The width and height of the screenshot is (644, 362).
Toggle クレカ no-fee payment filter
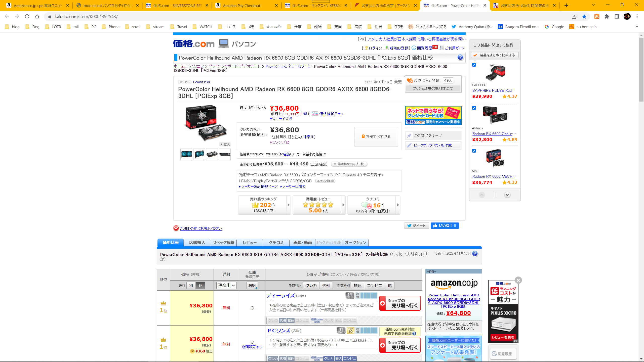tap(311, 285)
